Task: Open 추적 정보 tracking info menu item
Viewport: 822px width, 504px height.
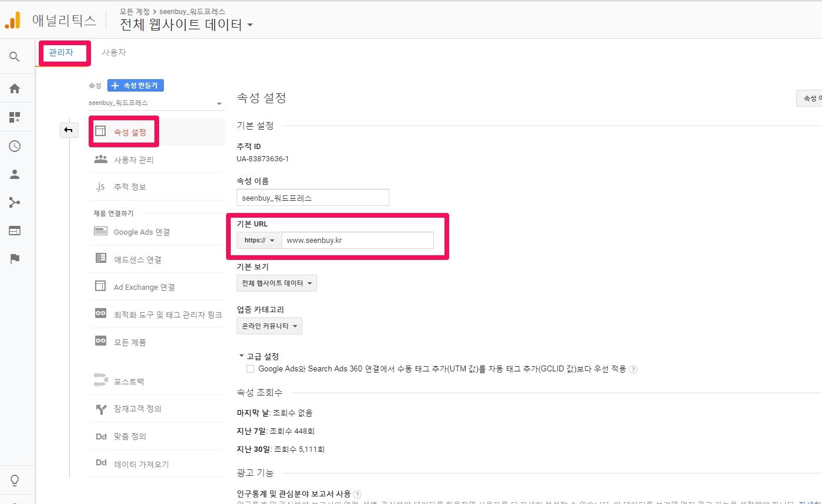Action: pyautogui.click(x=130, y=187)
